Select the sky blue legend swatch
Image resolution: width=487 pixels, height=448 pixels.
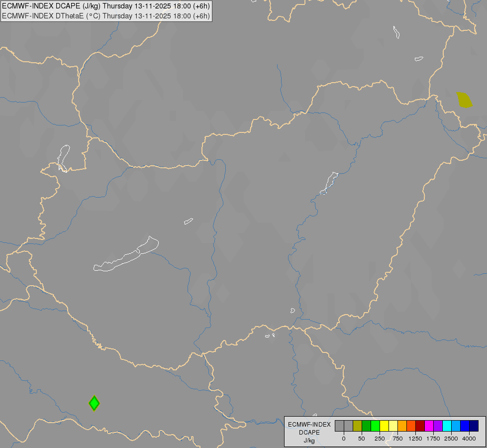[x=456, y=426]
